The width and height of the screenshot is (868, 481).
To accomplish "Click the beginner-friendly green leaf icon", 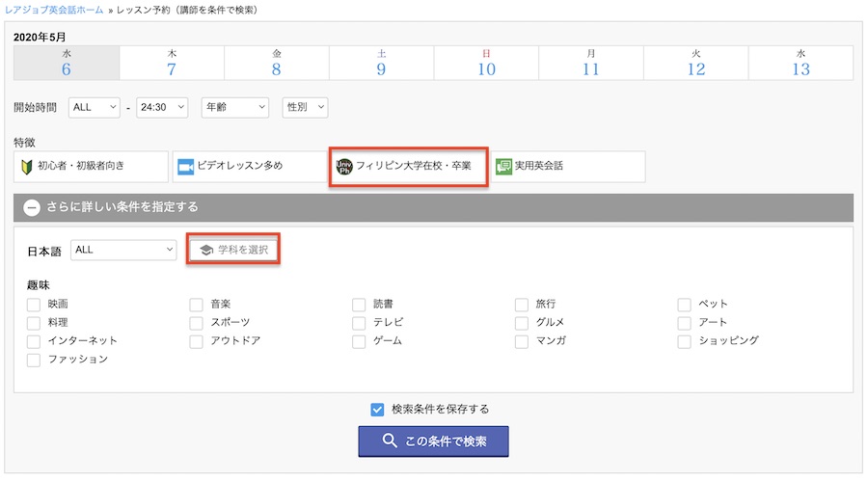I will click(x=26, y=166).
